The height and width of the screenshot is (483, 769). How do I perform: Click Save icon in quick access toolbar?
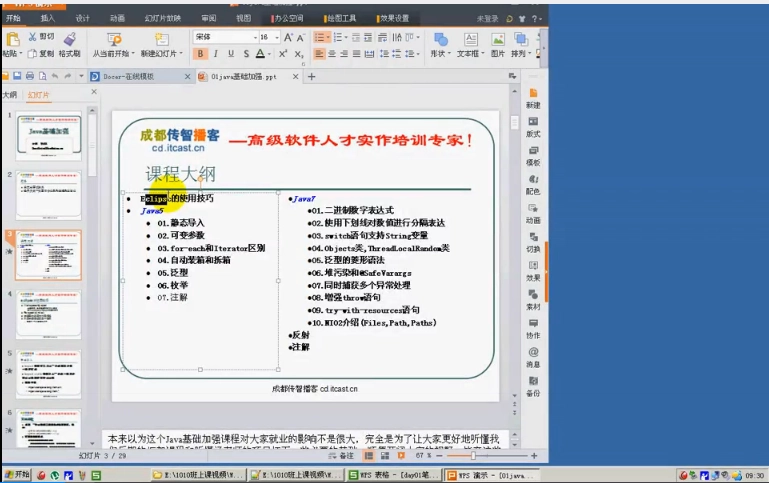[x=17, y=76]
